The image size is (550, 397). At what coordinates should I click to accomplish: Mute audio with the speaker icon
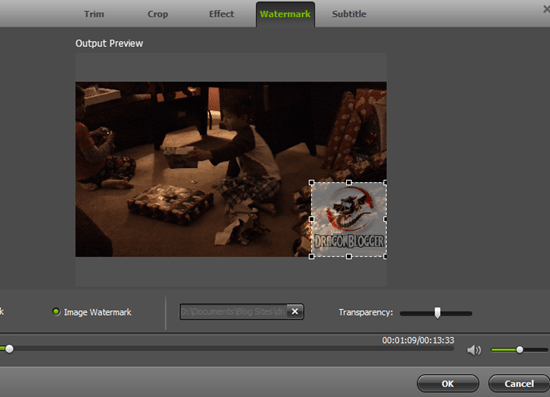pyautogui.click(x=474, y=350)
